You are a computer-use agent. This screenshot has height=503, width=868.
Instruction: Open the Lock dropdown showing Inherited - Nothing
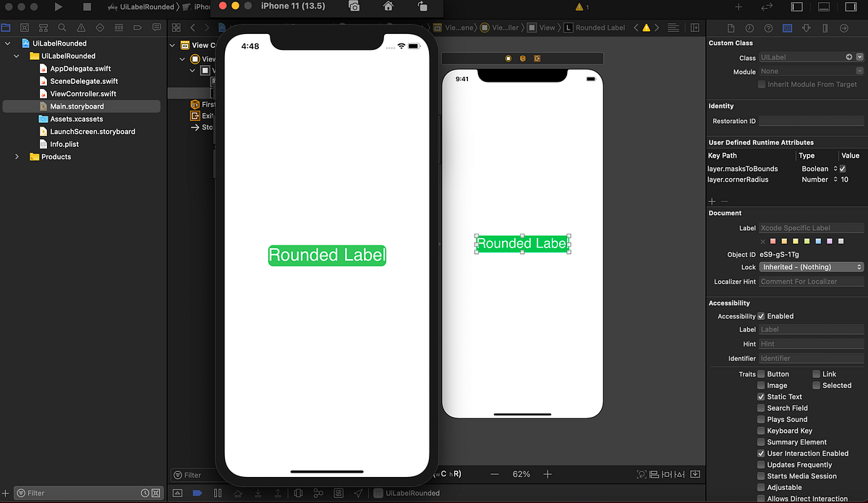(812, 266)
